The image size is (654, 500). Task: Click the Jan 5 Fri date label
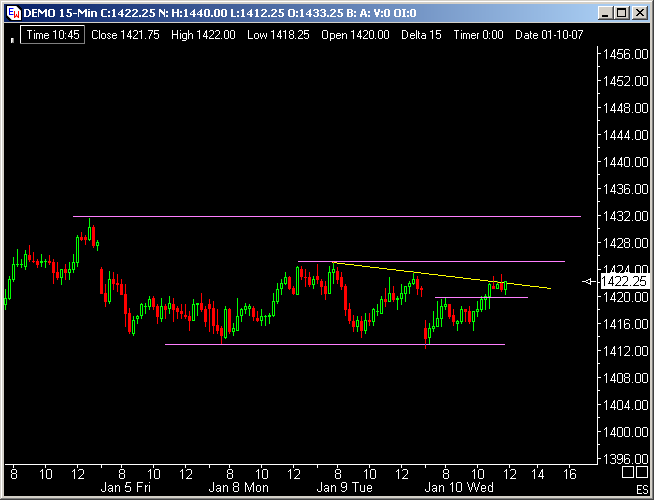[126, 487]
